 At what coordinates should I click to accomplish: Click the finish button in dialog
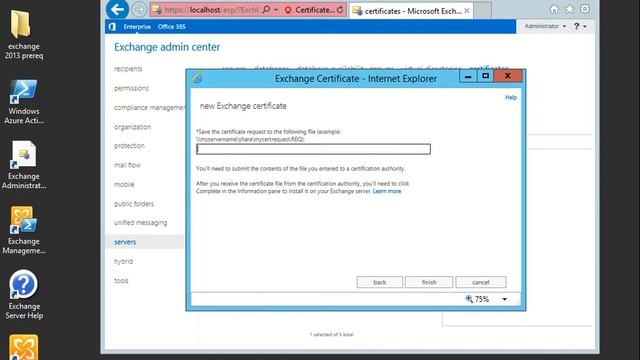click(429, 282)
